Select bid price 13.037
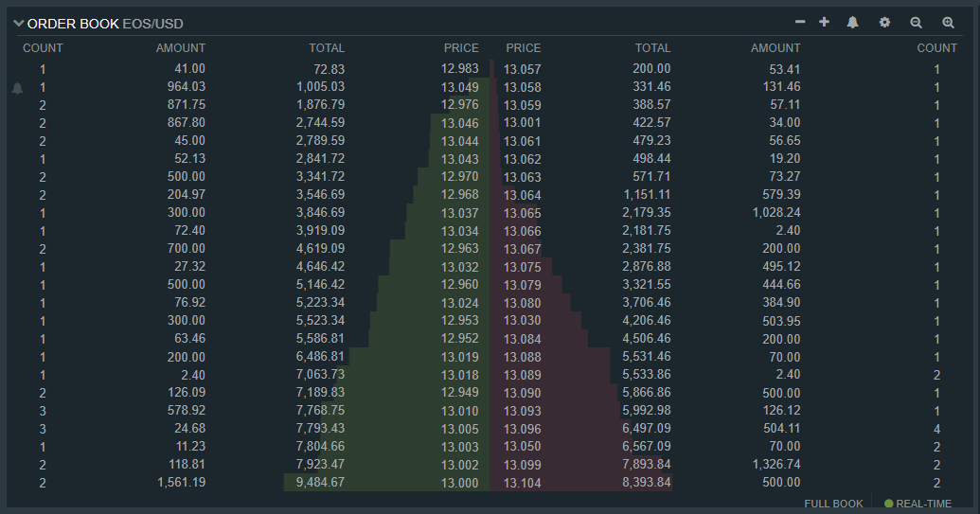Image resolution: width=980 pixels, height=514 pixels. (460, 213)
